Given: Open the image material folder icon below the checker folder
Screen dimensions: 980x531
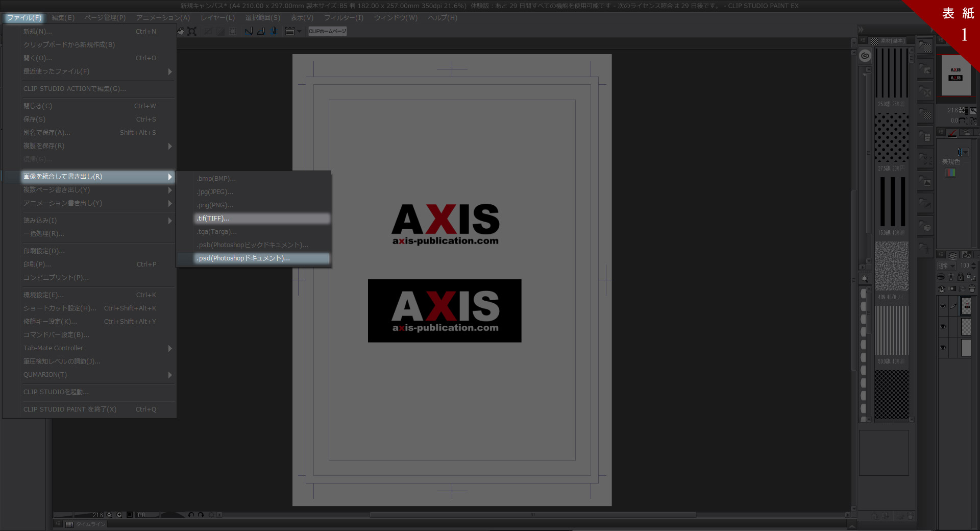Looking at the screenshot, I should pyautogui.click(x=925, y=69).
